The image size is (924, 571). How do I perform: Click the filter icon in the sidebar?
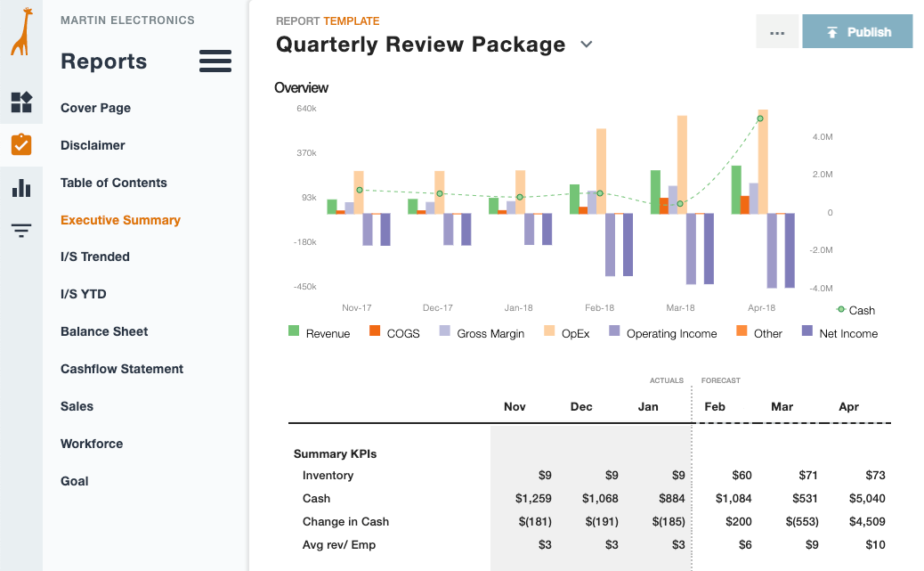point(20,230)
